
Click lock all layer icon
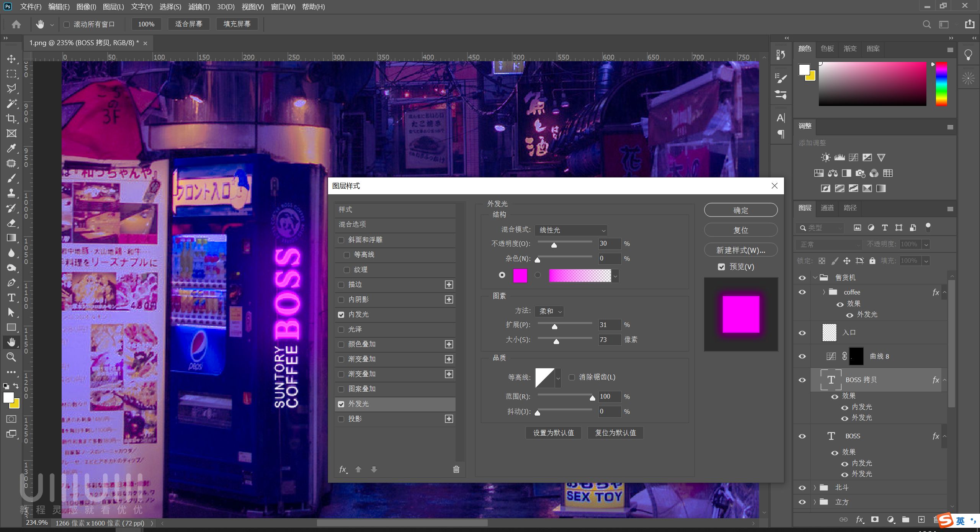tap(872, 261)
